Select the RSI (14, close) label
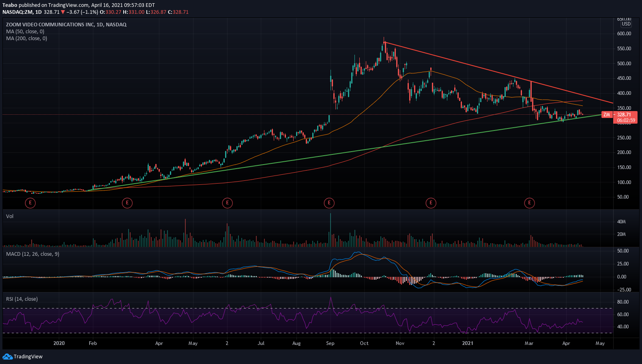 [22, 299]
